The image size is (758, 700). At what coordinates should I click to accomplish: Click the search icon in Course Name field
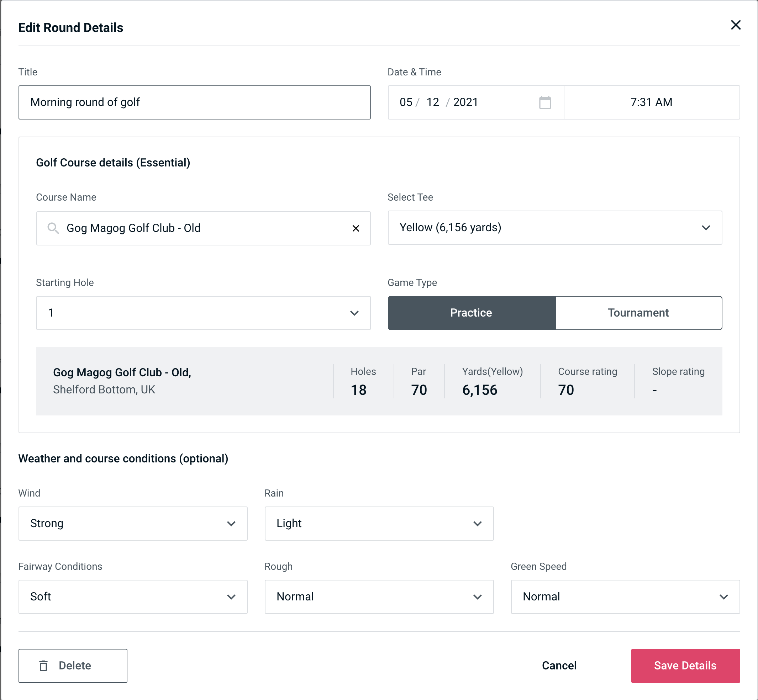pyautogui.click(x=53, y=228)
